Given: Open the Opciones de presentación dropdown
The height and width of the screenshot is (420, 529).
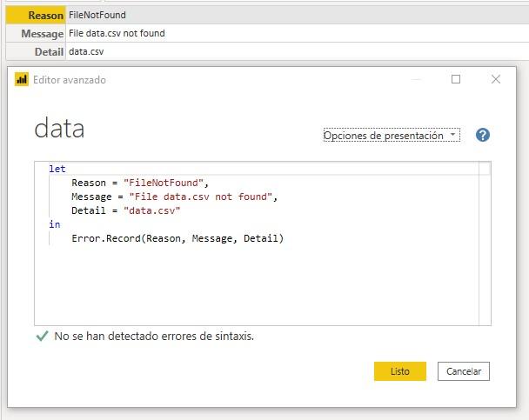Looking at the screenshot, I should pos(392,135).
